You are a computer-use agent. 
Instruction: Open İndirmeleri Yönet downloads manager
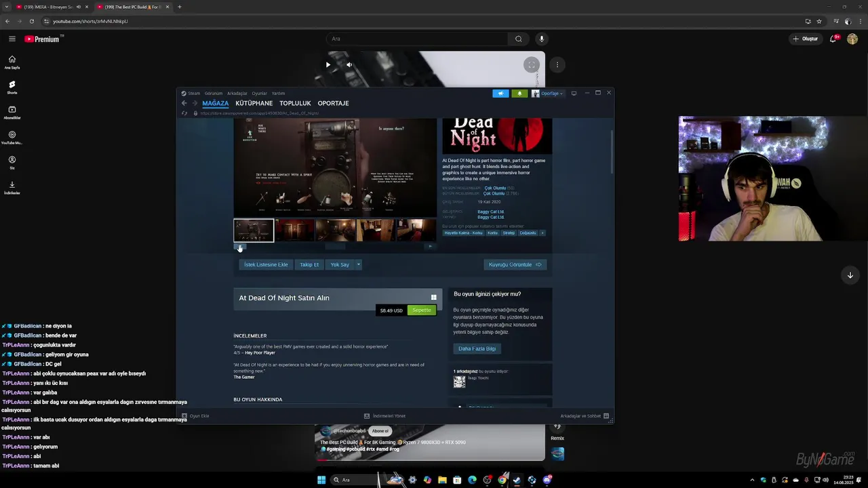(x=384, y=416)
